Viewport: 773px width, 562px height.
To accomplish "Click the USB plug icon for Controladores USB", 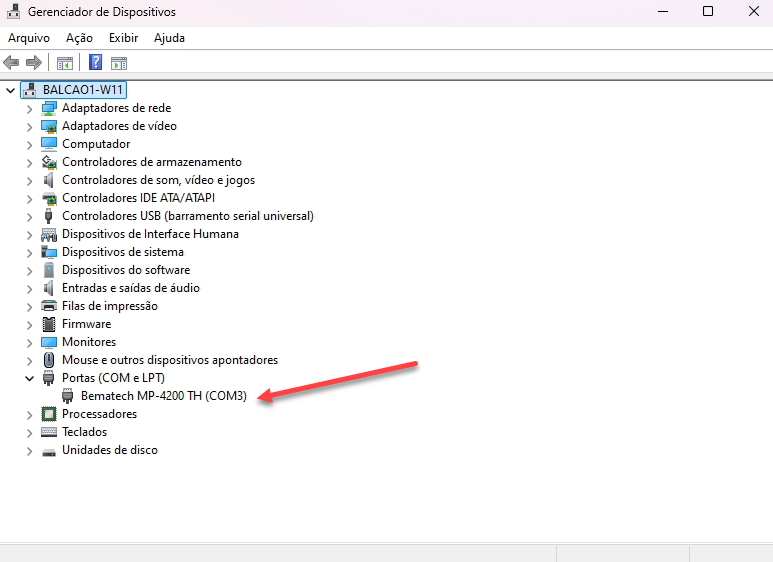I will pos(48,216).
